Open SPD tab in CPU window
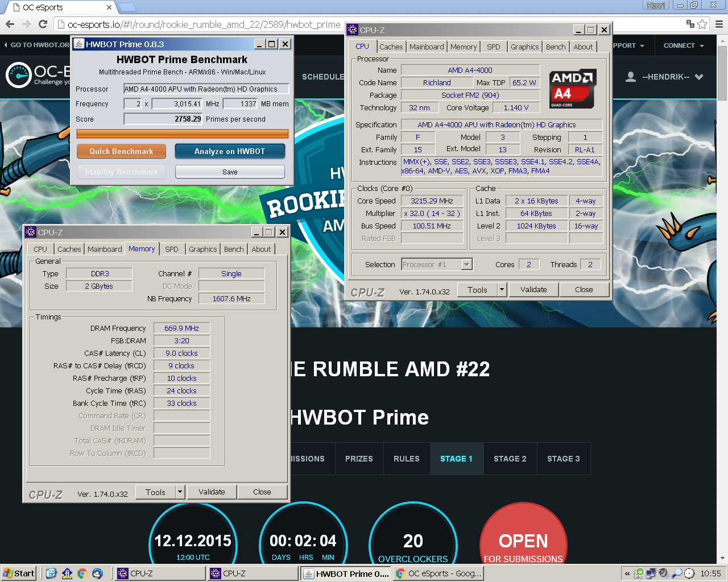This screenshot has width=728, height=582. point(494,47)
